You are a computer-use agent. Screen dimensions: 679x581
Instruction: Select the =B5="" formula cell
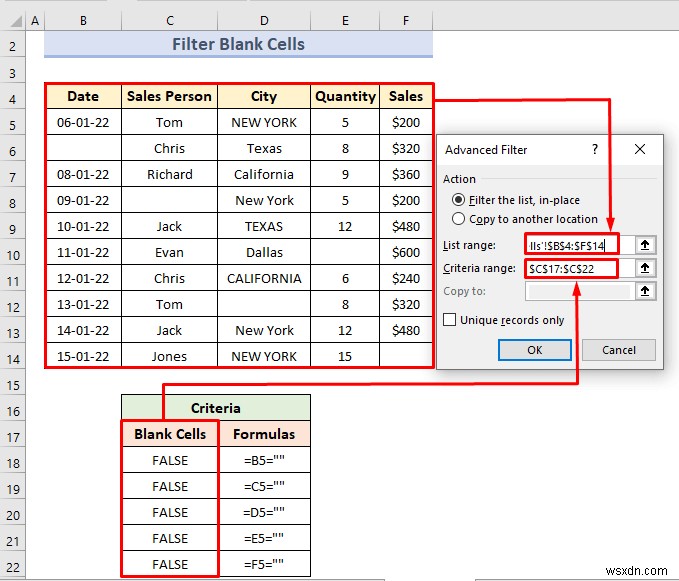click(264, 460)
